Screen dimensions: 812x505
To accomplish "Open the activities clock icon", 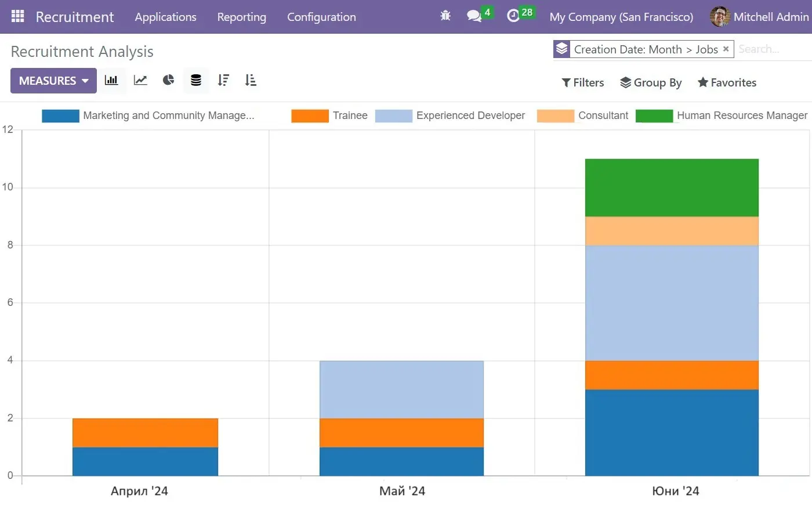I will coord(513,16).
